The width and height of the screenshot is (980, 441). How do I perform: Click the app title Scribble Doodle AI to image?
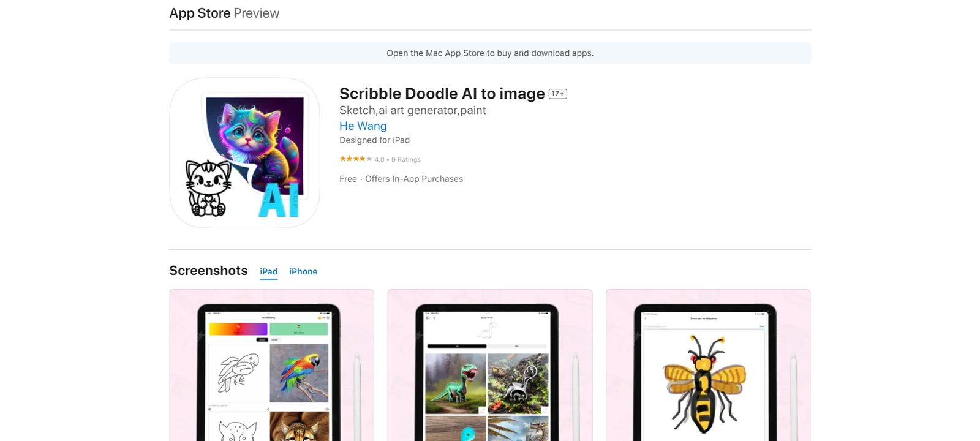[x=442, y=94]
